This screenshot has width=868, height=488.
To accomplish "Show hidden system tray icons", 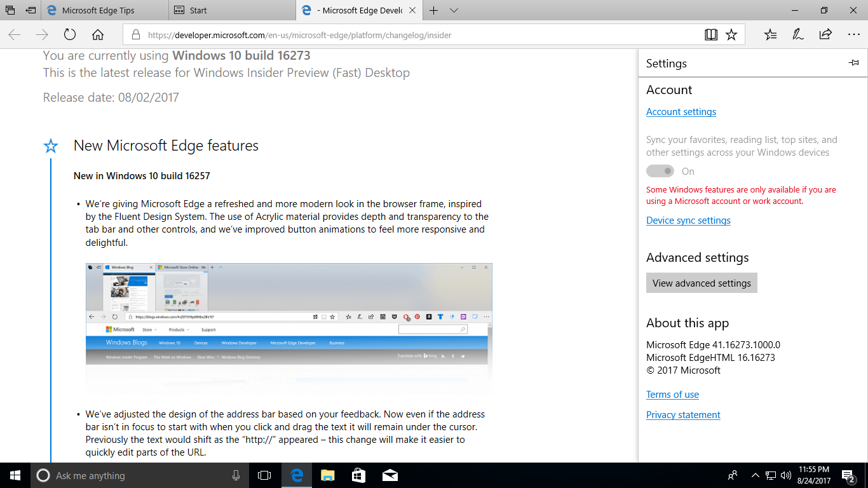I will [755, 475].
